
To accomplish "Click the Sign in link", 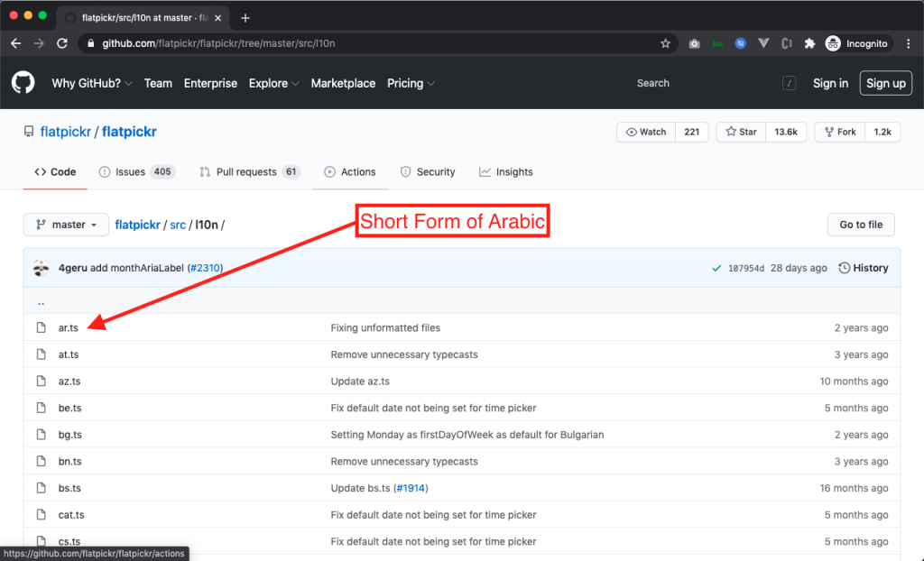I will coord(830,83).
